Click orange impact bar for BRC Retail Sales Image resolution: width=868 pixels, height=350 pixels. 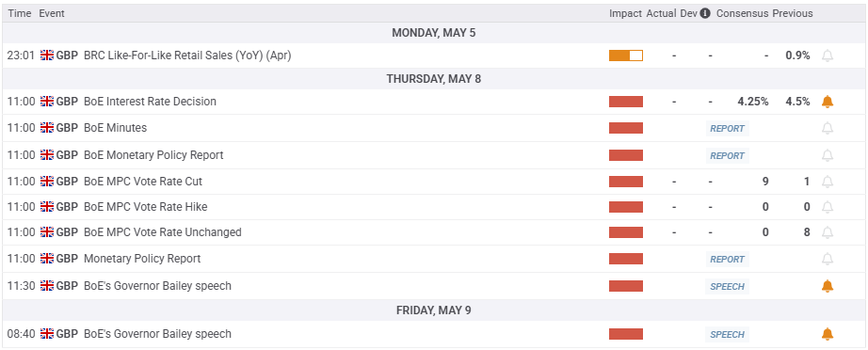tap(626, 56)
